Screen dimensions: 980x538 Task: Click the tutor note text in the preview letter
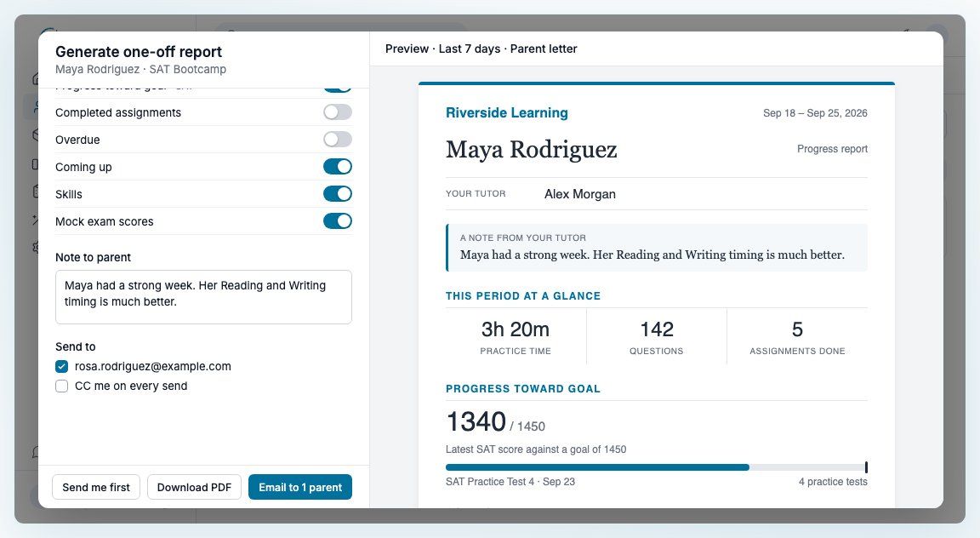point(652,255)
